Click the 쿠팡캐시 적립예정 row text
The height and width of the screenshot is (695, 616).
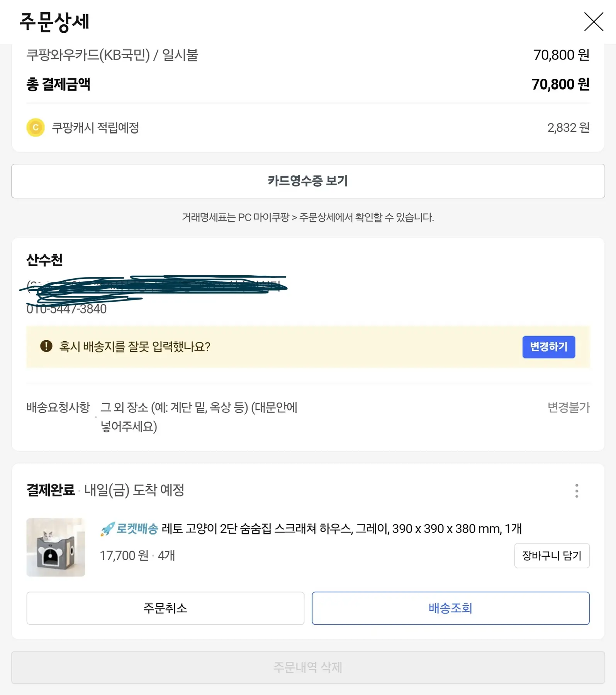(x=95, y=128)
